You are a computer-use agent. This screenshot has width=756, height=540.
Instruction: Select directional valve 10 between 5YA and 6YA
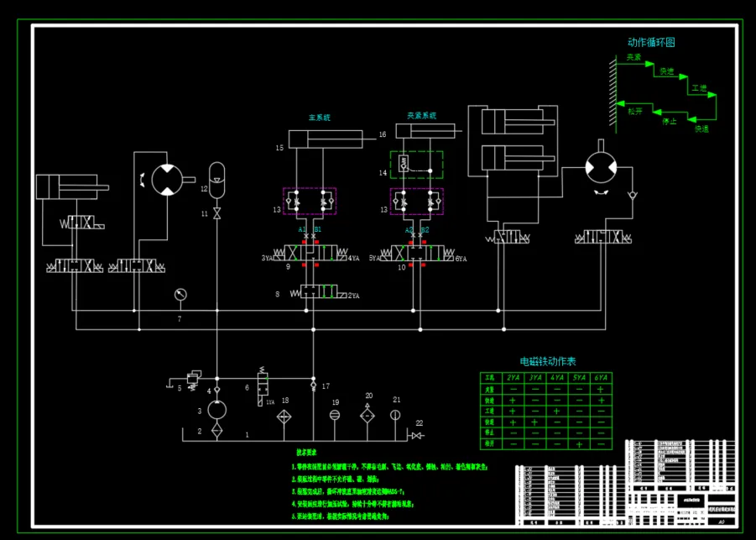point(418,253)
